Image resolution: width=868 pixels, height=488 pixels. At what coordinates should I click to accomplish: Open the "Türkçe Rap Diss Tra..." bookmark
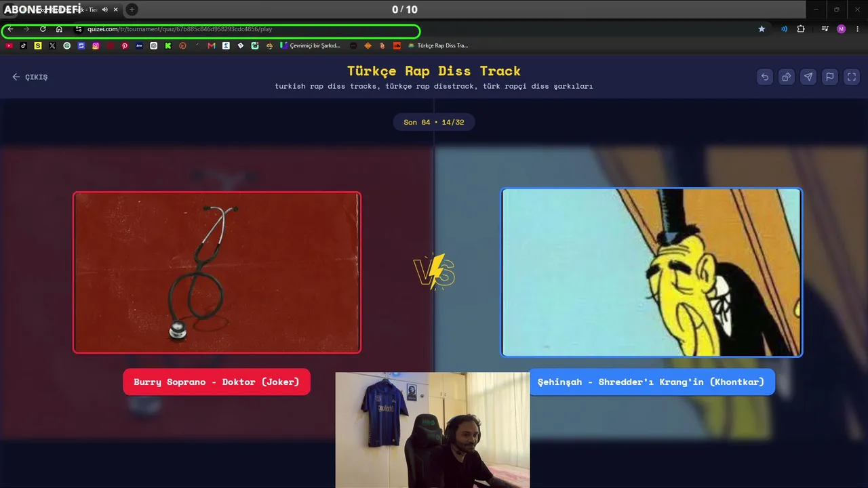(x=438, y=45)
